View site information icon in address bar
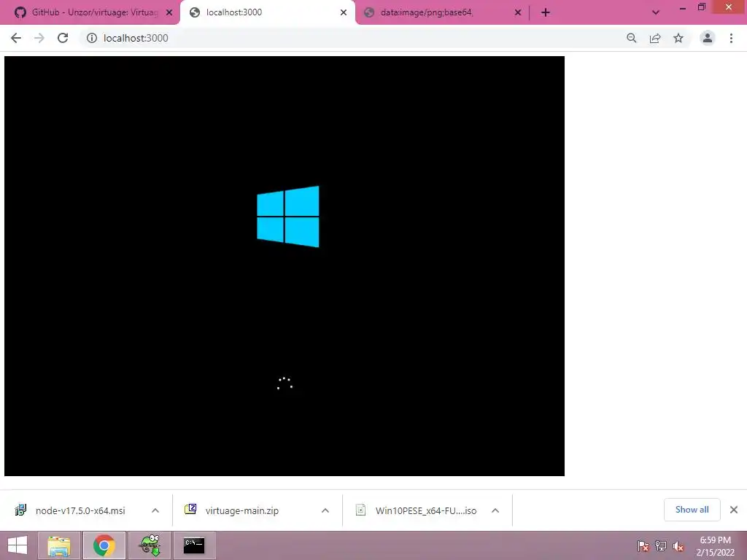The width and height of the screenshot is (747, 560). click(91, 38)
